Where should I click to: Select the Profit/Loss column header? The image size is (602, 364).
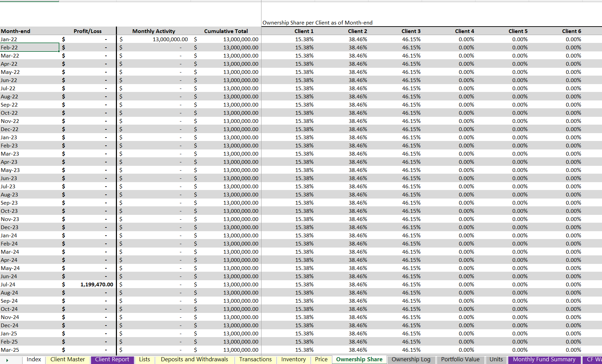pos(88,31)
